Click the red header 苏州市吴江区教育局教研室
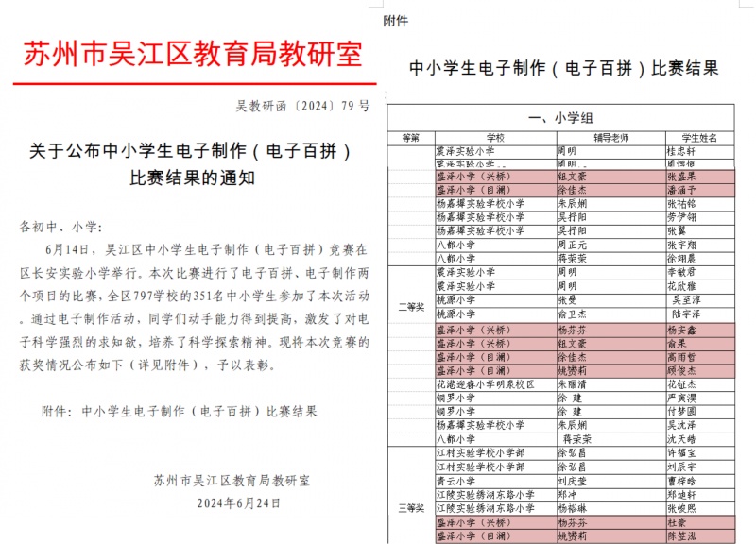Screen dimensions: 756x544 [193, 54]
